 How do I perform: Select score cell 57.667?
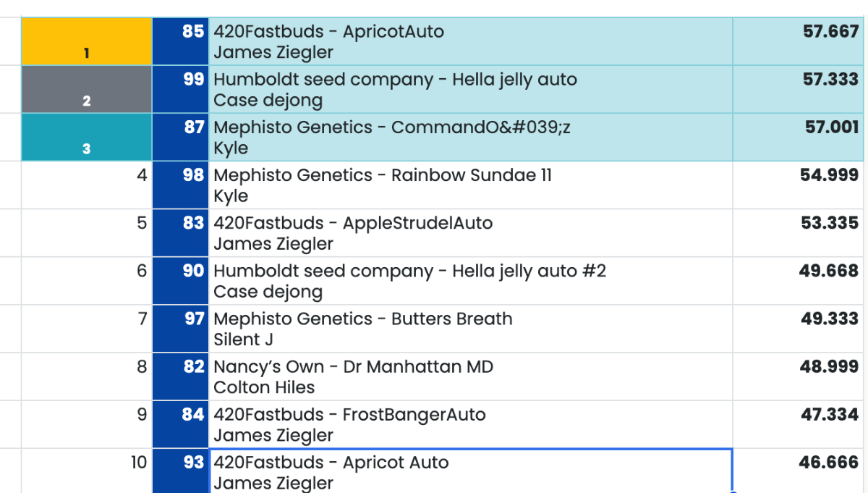799,42
